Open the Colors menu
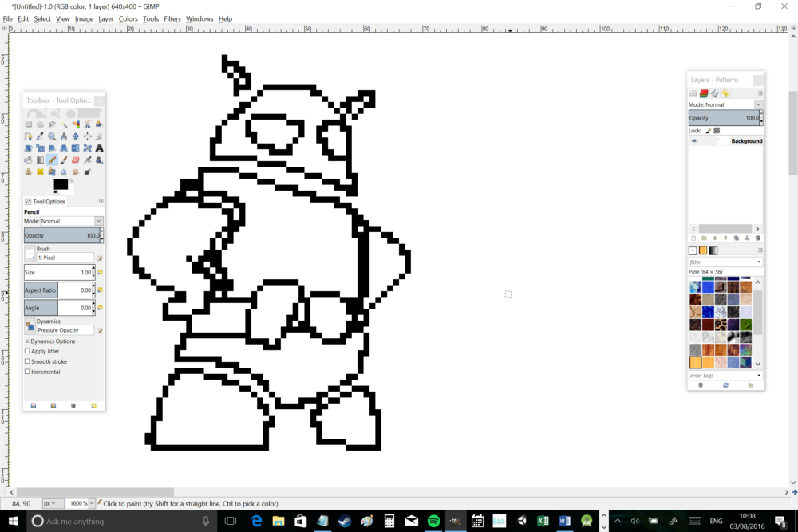 (128, 18)
